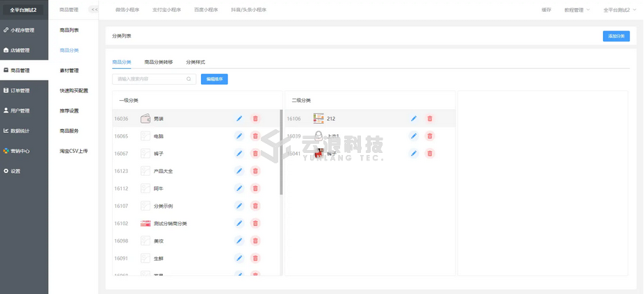Collapse the sidebar with the << icon
The height and width of the screenshot is (294, 644).
[95, 10]
